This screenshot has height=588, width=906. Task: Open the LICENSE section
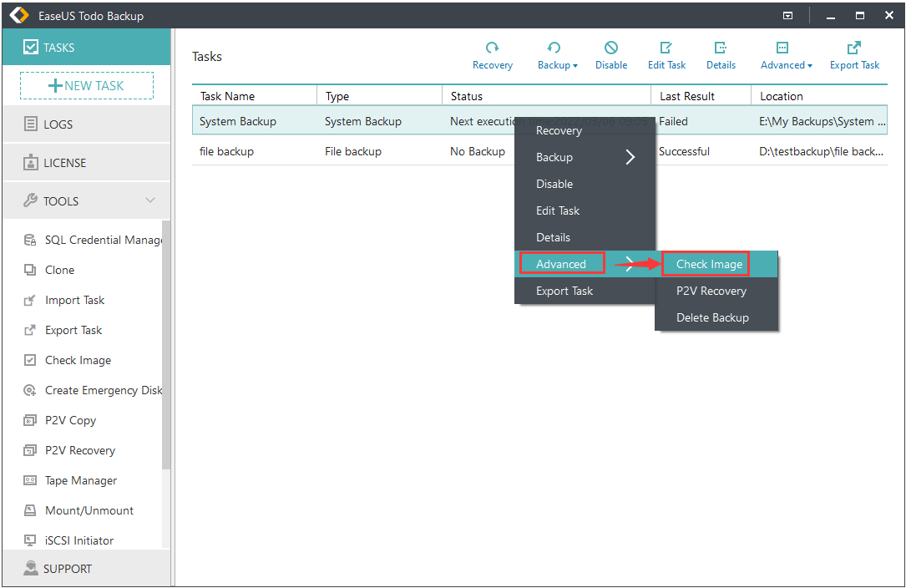[87, 163]
